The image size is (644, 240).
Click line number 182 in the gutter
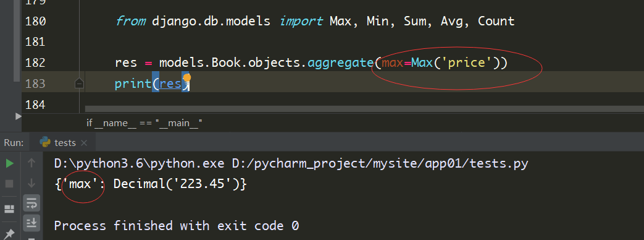35,63
